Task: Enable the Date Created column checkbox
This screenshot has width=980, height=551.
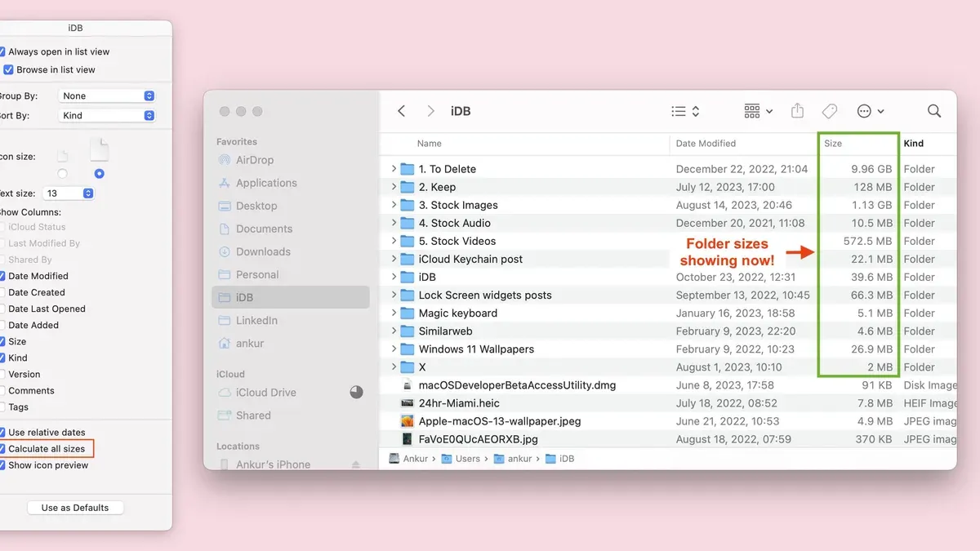Action: 2,292
